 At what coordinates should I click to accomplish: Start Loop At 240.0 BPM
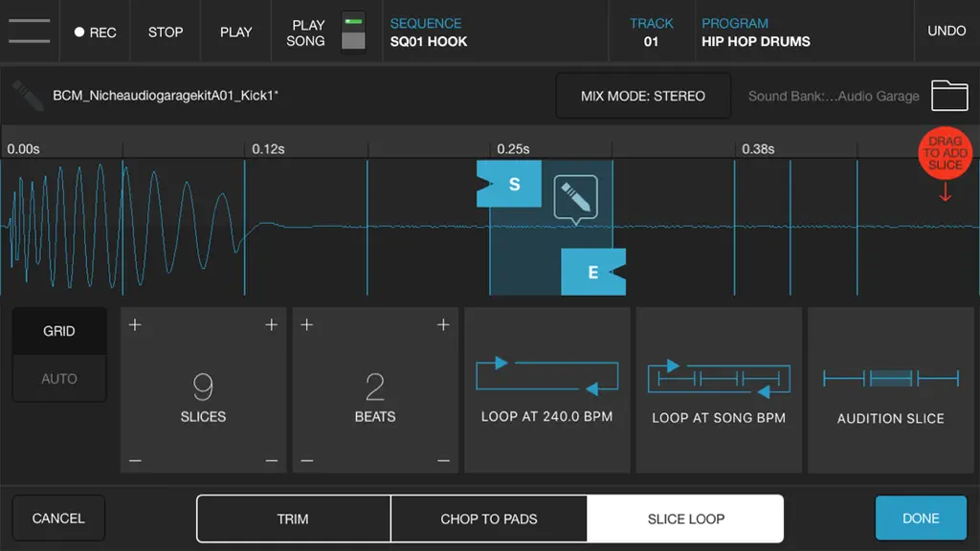click(546, 390)
